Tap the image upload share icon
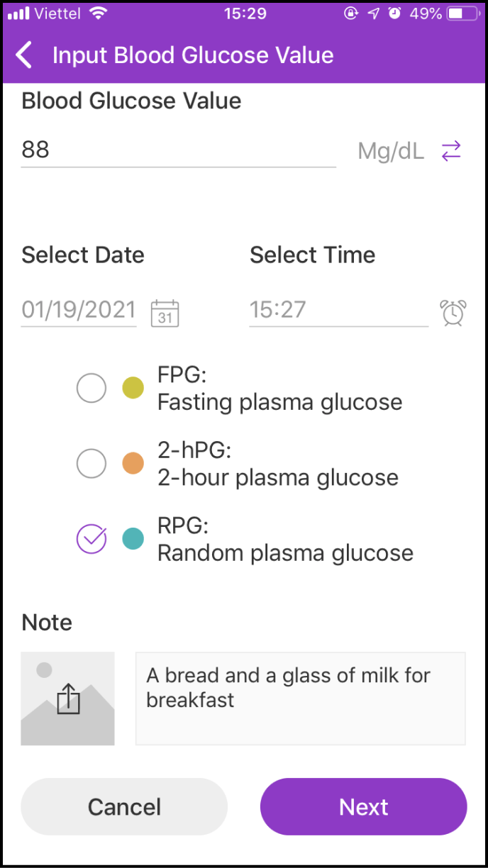The image size is (488, 868). coord(68,699)
